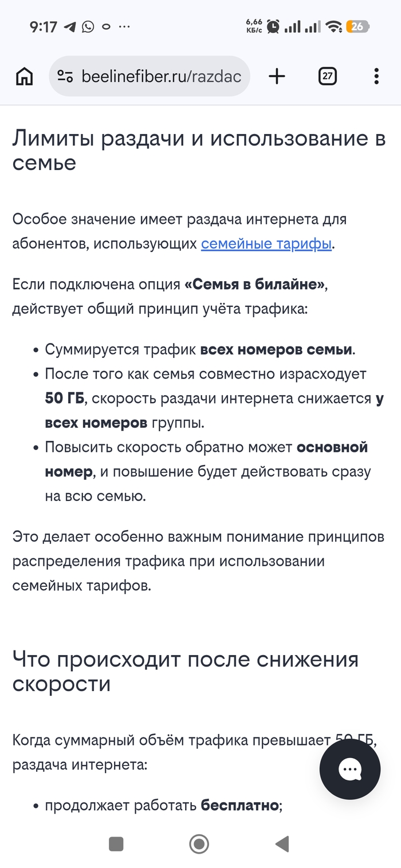
Task: Tap heading «Что происходит после снижения скорости»
Action: coord(186,672)
